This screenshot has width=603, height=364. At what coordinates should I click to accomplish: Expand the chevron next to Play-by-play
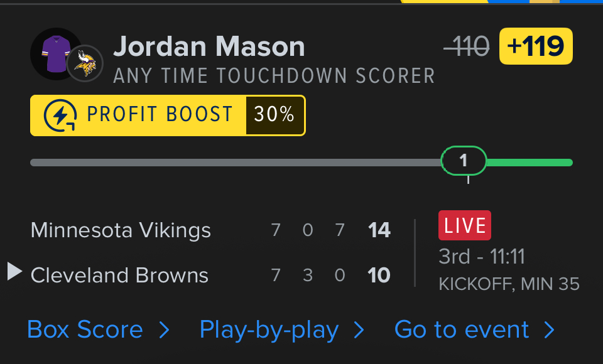click(x=359, y=330)
